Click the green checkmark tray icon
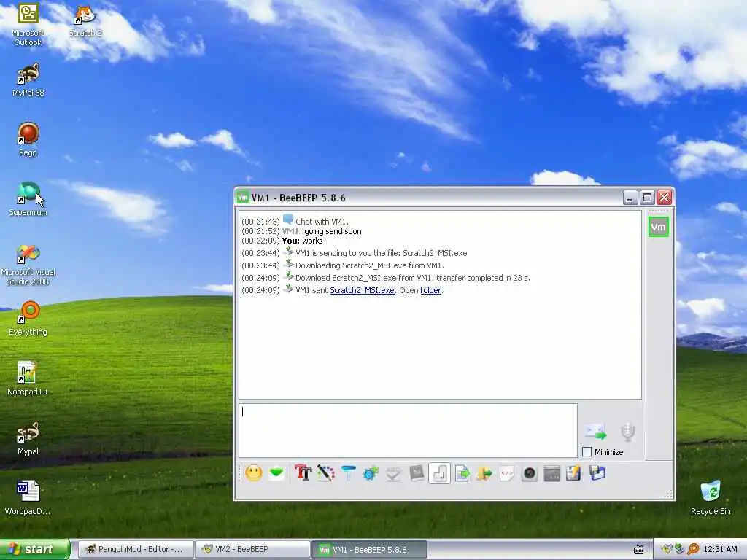Viewport: 747px width, 560px height. pos(667,550)
